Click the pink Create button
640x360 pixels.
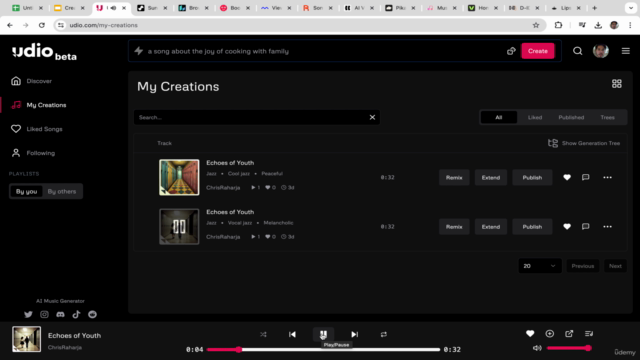pos(538,51)
